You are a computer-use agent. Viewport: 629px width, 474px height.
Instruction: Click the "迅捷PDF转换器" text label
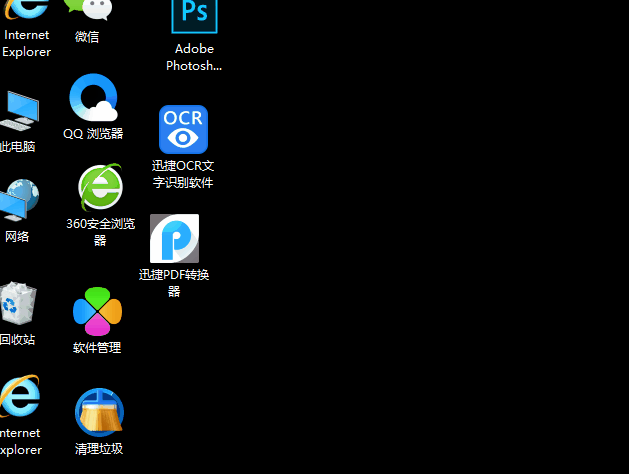click(174, 283)
